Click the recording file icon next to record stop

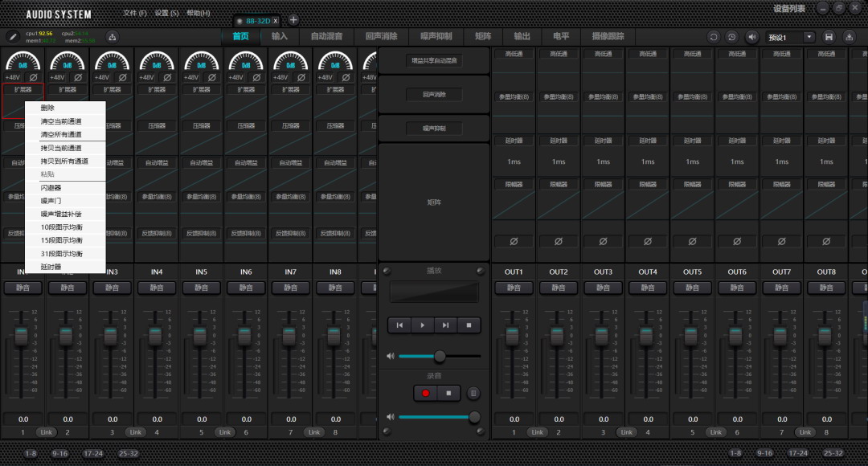[x=473, y=393]
